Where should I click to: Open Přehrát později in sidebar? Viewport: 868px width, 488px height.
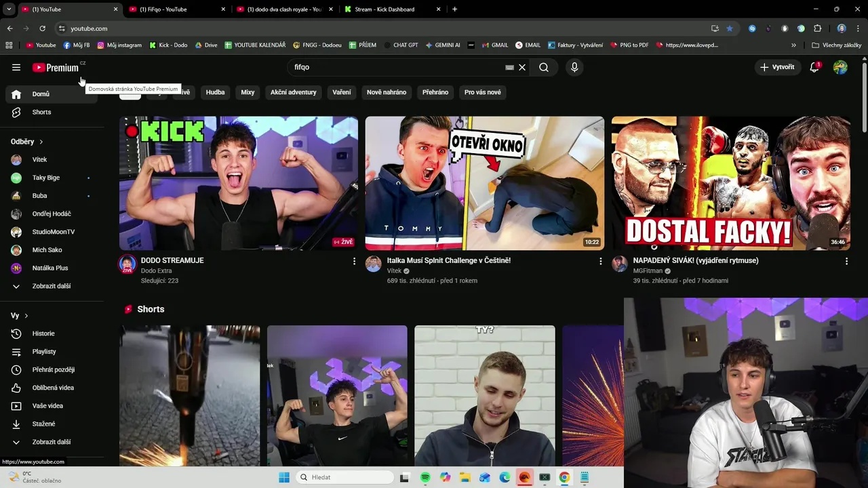tap(52, 369)
